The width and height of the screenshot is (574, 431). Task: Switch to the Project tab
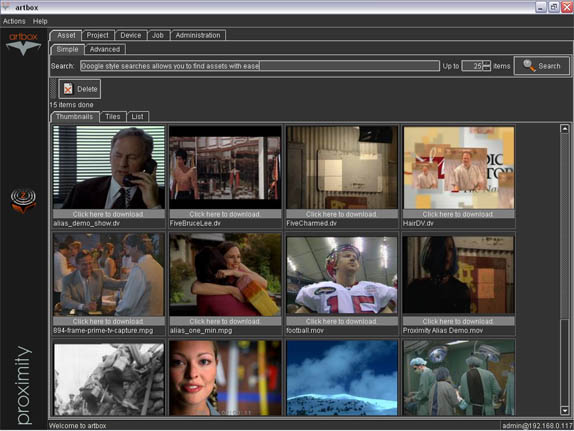tap(98, 35)
